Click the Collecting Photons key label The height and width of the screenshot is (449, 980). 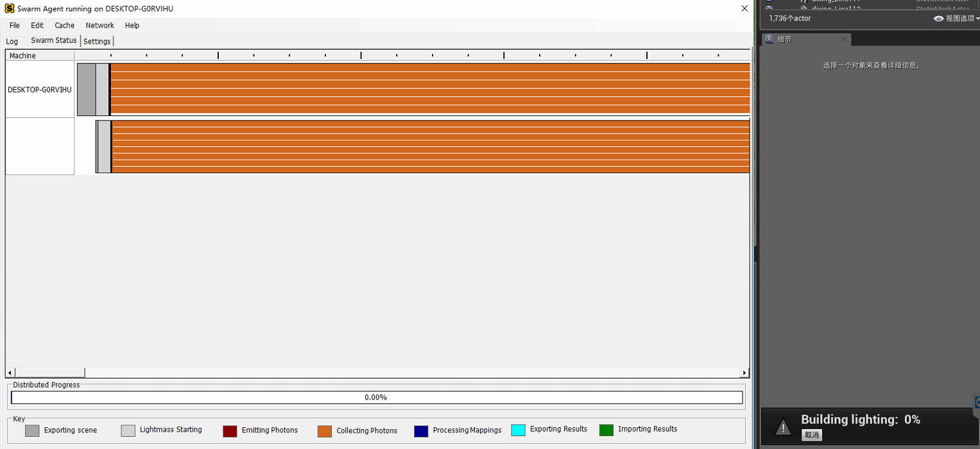(x=367, y=431)
